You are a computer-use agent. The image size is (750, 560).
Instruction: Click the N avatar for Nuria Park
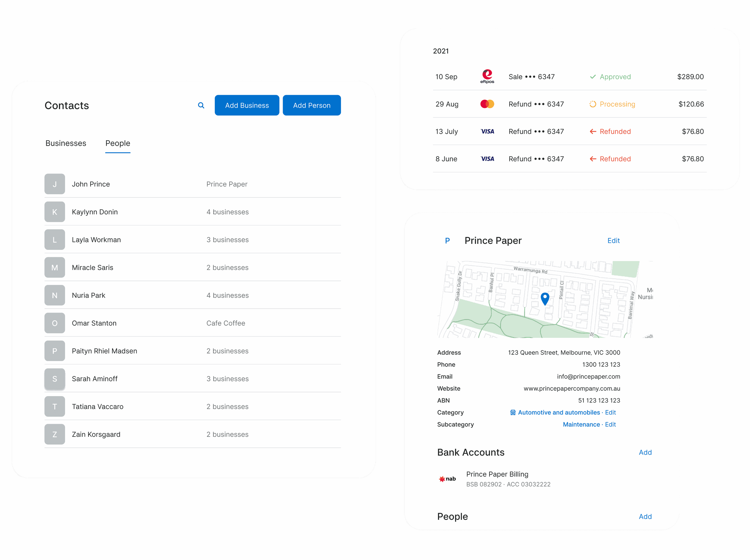[x=54, y=295]
